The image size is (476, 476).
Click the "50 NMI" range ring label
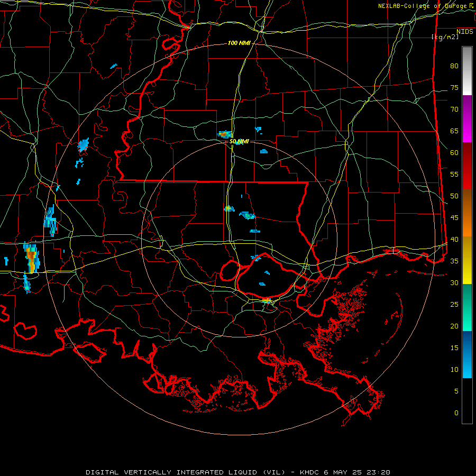pos(239,141)
